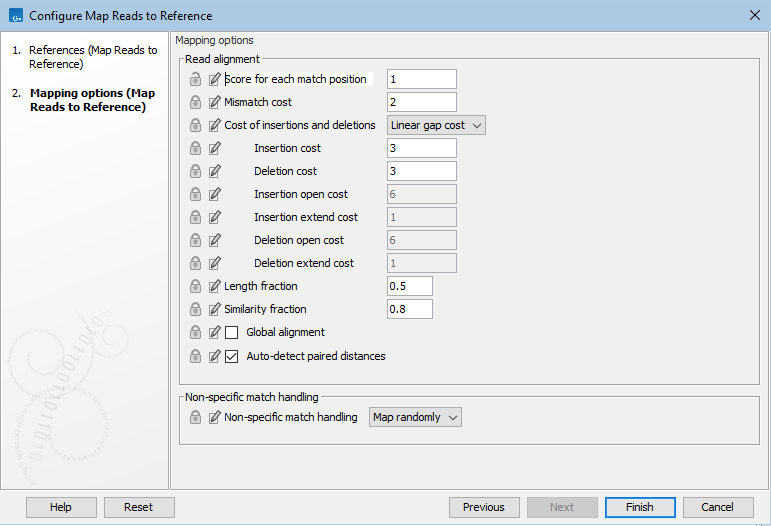Click the pencil icon for Cost of insertions and deletions
This screenshot has width=771, height=526.
click(215, 125)
